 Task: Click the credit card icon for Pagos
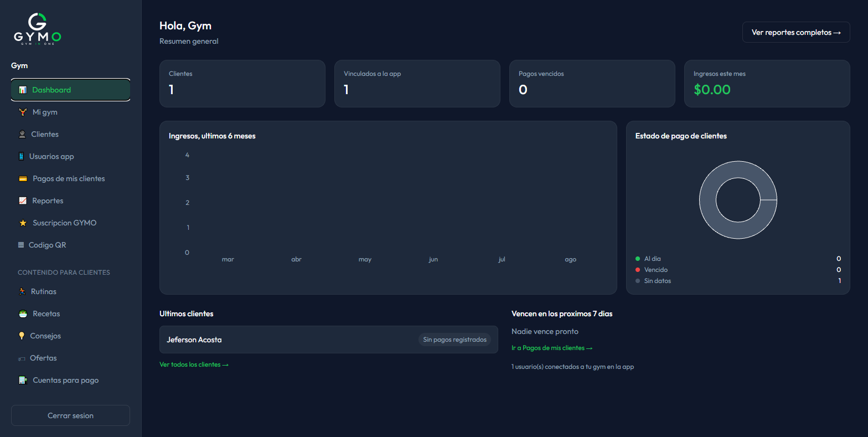coord(23,178)
